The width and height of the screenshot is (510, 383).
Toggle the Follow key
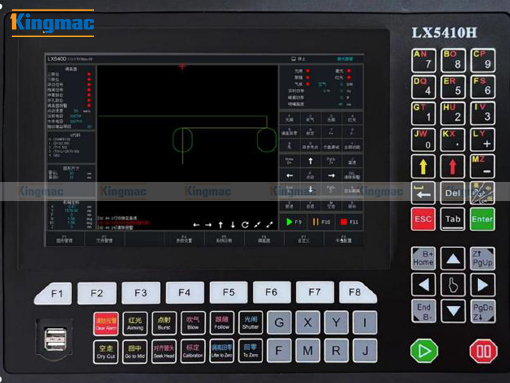tap(222, 323)
